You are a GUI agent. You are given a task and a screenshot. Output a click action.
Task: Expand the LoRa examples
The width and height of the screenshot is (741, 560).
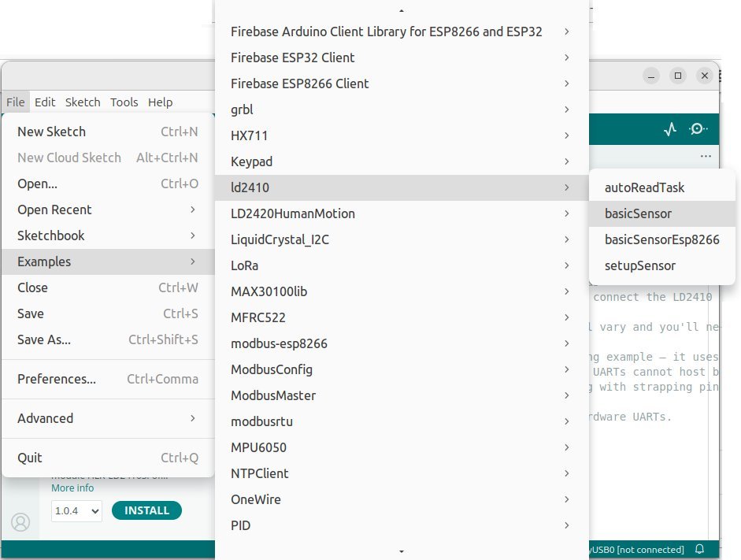[402, 265]
